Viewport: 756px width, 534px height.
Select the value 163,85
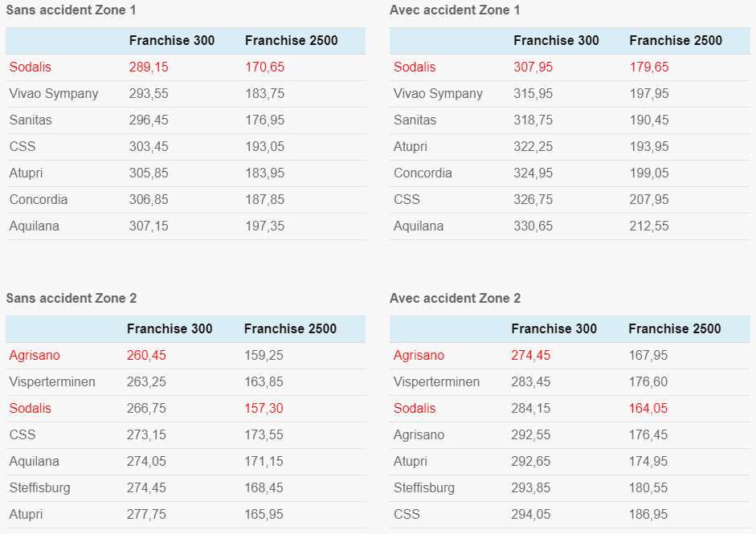click(x=264, y=381)
